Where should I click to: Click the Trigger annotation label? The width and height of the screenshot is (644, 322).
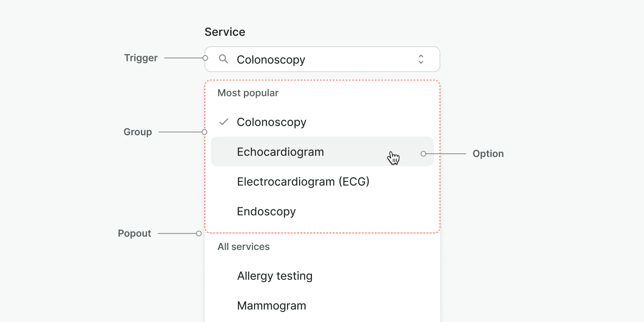tap(141, 58)
